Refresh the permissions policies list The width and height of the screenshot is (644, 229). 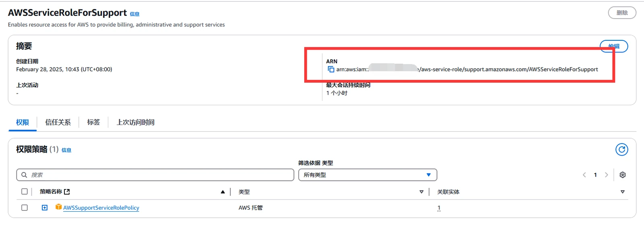click(x=622, y=150)
